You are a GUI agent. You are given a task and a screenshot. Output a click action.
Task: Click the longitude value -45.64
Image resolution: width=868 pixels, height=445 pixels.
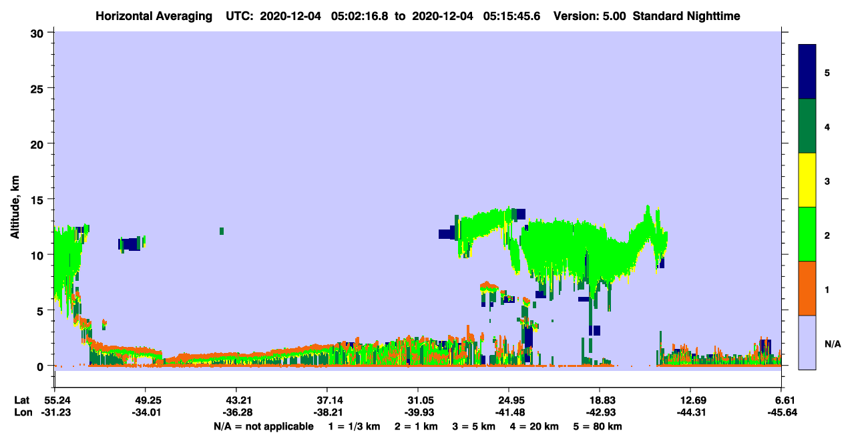click(x=783, y=412)
